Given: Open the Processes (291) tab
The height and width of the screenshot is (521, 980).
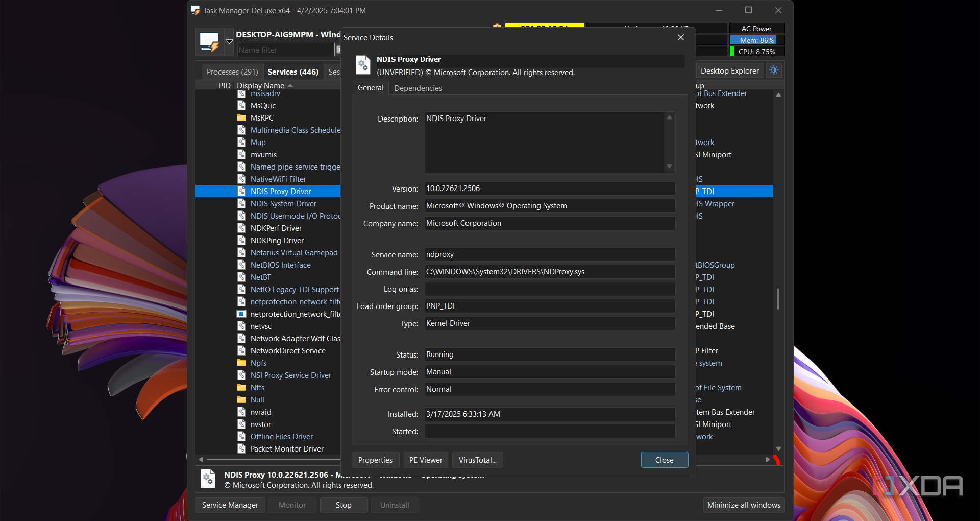Looking at the screenshot, I should pyautogui.click(x=232, y=72).
